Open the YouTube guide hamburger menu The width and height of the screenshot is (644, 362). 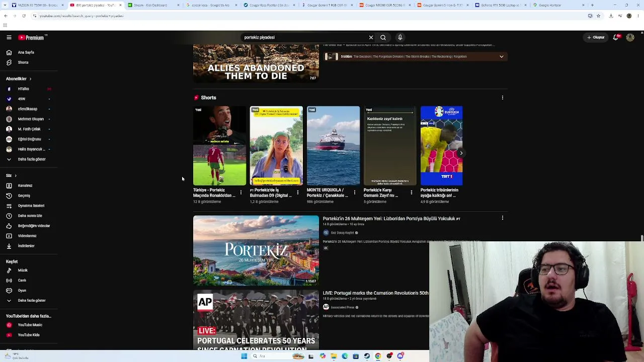pyautogui.click(x=9, y=37)
